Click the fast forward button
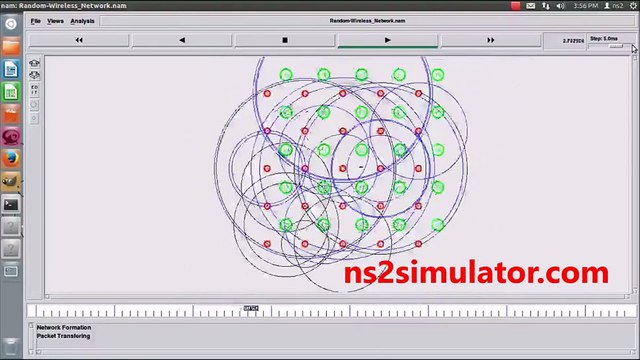This screenshot has width=640, height=360. point(491,40)
